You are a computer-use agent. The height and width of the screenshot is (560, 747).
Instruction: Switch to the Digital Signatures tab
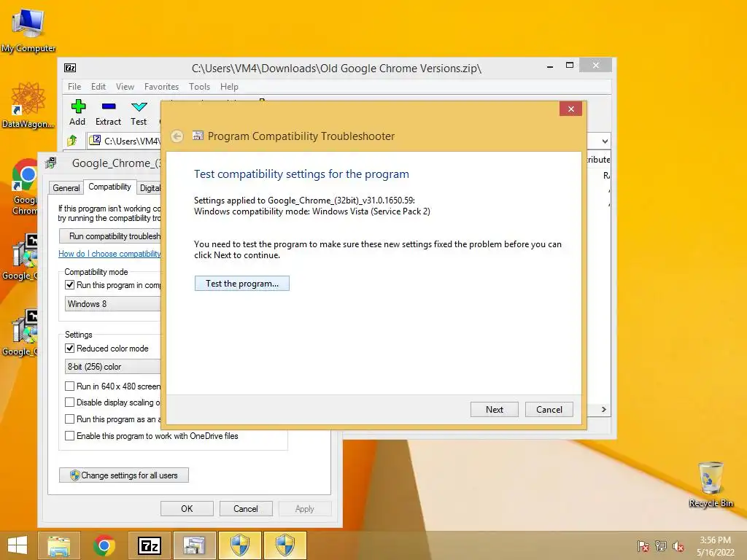pyautogui.click(x=150, y=188)
